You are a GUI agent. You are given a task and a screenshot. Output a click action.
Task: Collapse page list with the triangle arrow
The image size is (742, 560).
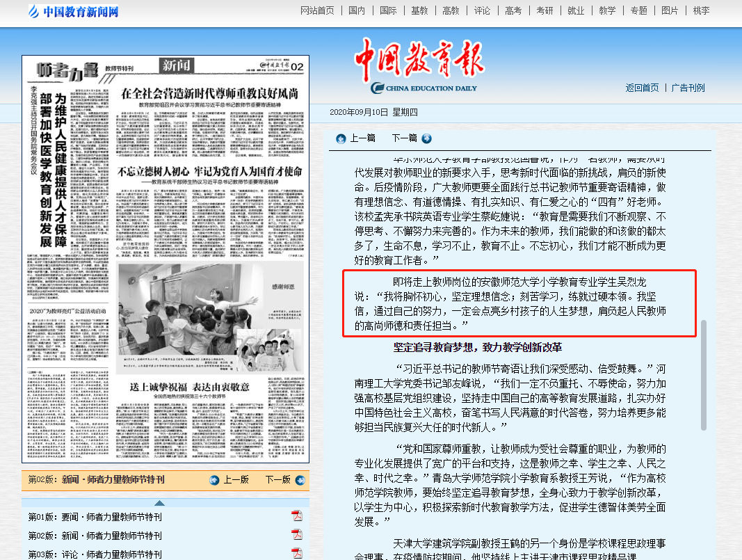(159, 502)
